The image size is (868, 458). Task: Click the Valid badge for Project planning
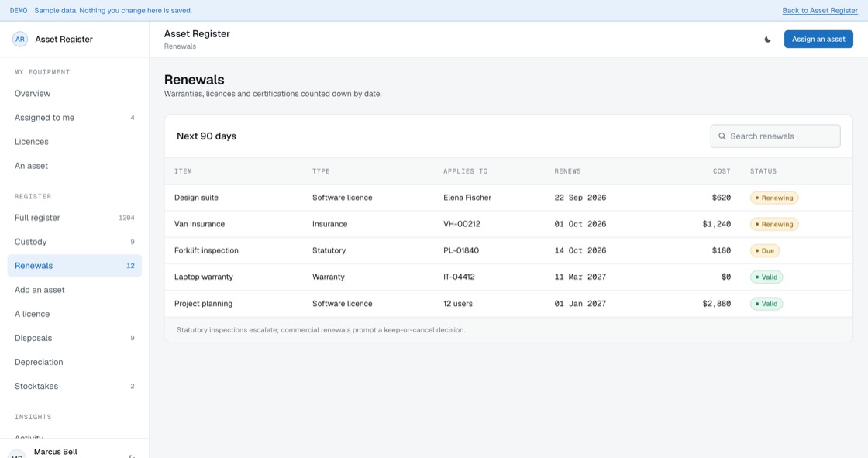(x=766, y=304)
